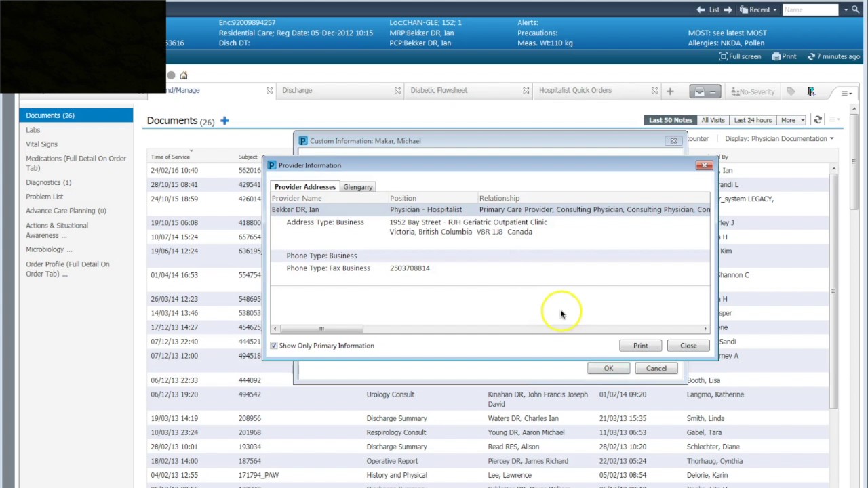Open Diagnostics (1) in sidebar
The image size is (868, 488).
coord(48,182)
